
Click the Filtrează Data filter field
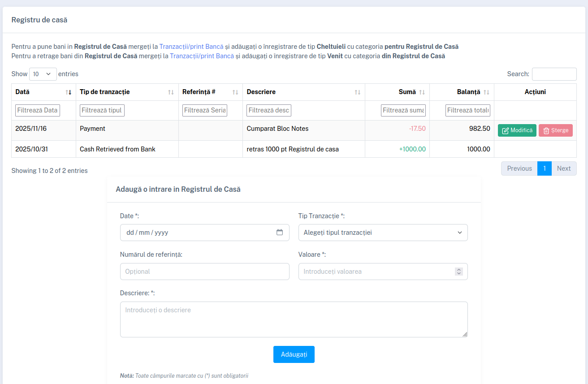coord(38,110)
